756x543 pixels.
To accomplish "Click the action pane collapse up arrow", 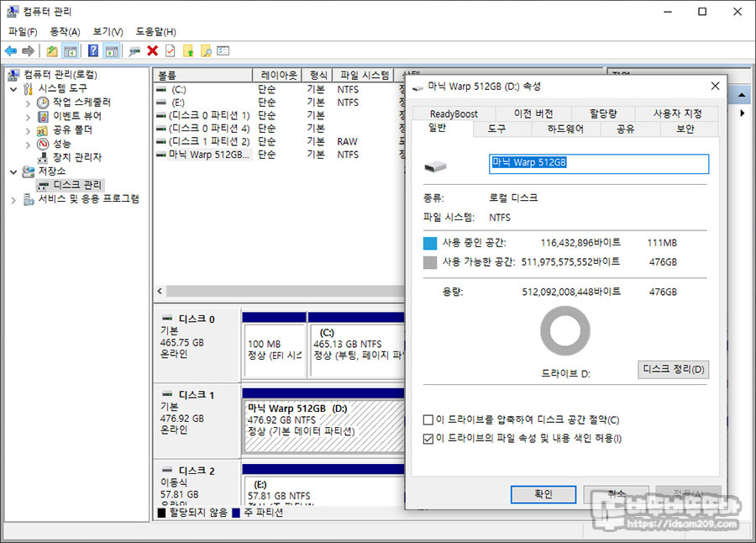I will click(742, 95).
